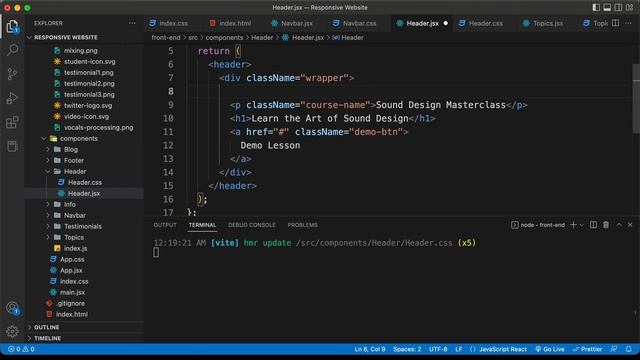Open the Manage settings gear
Image resolution: width=640 pixels, height=360 pixels.
12,331
